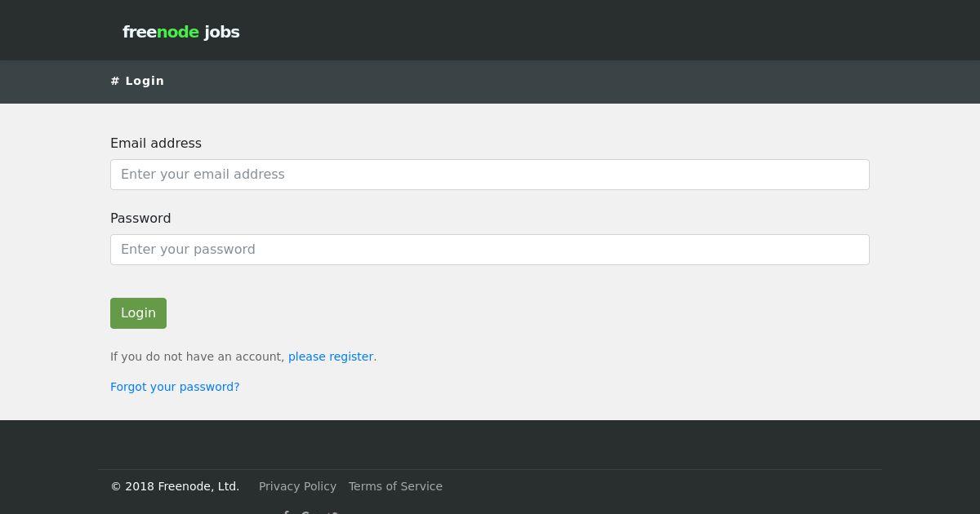Click the Password field label
Screen dimensions: 980x514
(x=140, y=218)
